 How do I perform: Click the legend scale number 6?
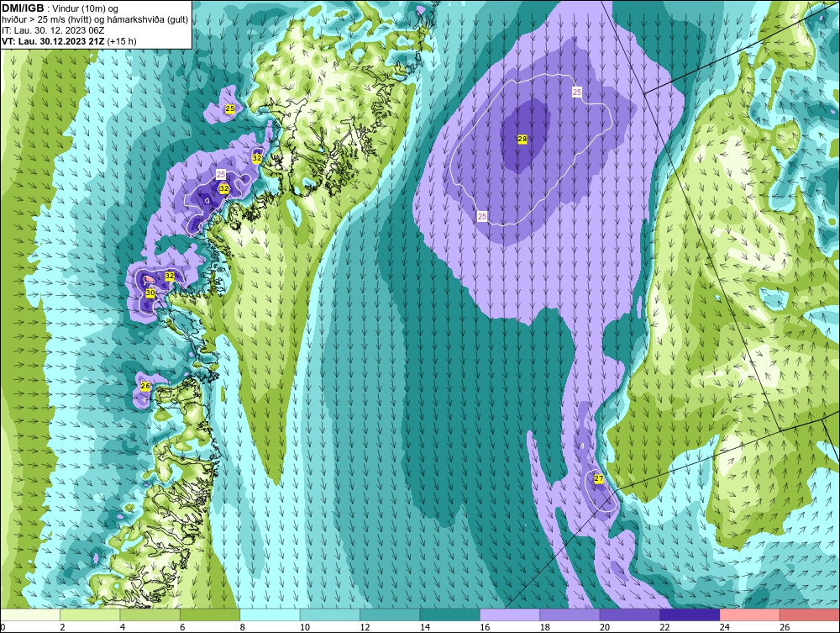coord(182,627)
